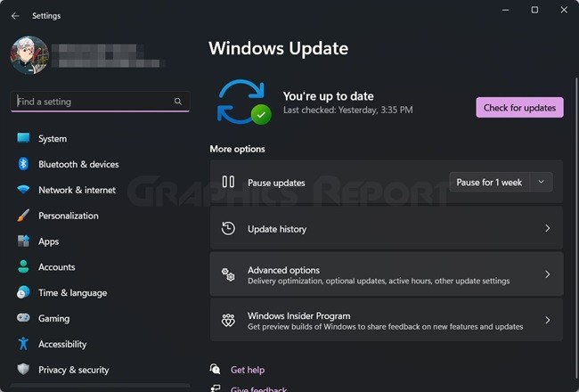
Task: Click the Accessibility figure icon
Action: (23, 344)
